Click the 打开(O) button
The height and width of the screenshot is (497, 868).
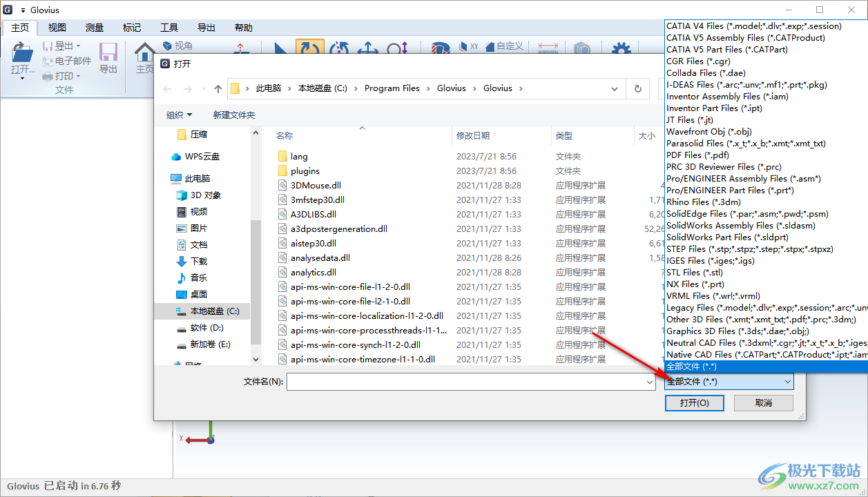coord(694,403)
